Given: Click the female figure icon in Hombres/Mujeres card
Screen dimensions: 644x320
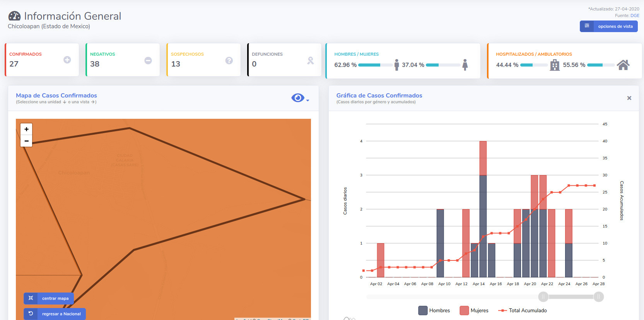Looking at the screenshot, I should (x=465, y=65).
